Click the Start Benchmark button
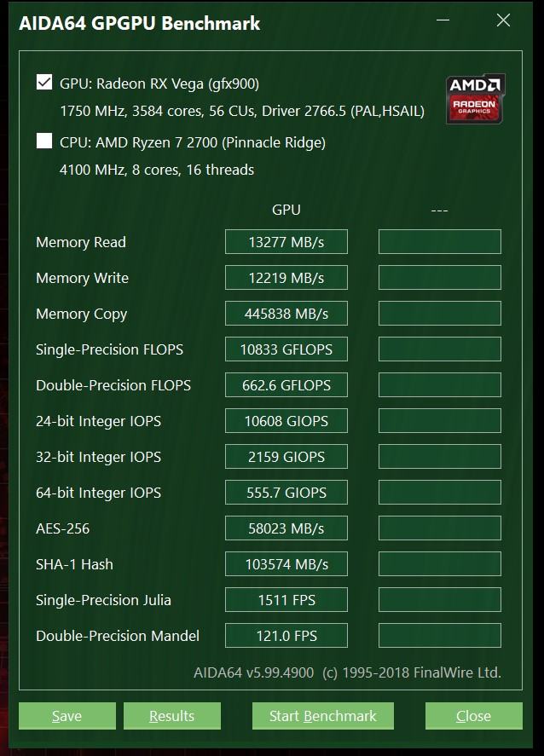Screen dimensions: 544x756 [322, 716]
